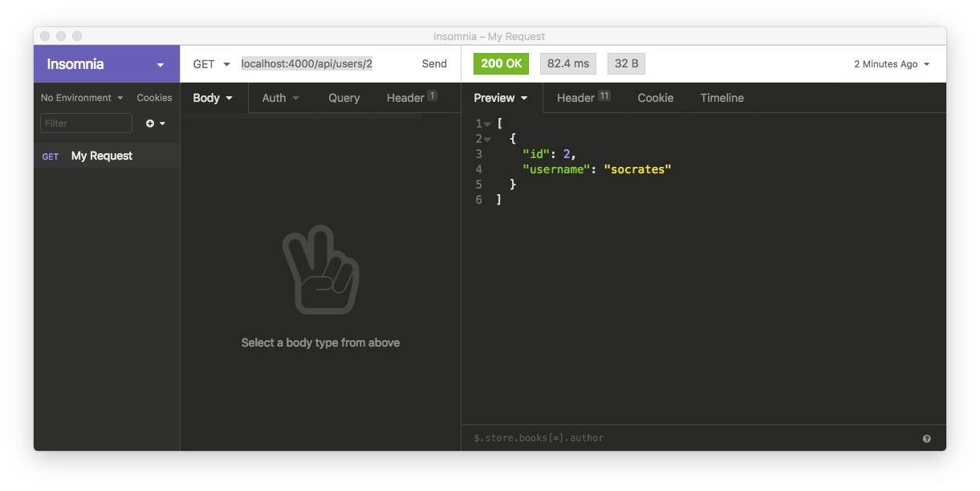This screenshot has width=980, height=491.
Task: Click the green 200 OK status badge
Action: tap(501, 63)
